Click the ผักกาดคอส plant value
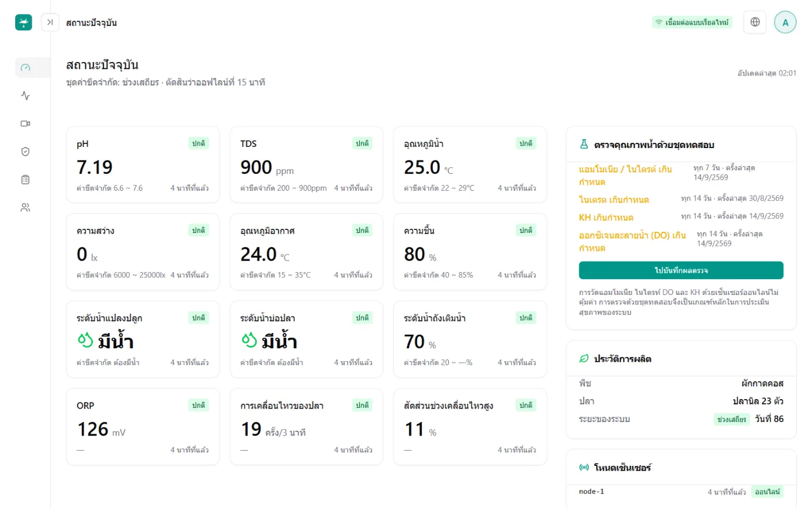Screen dimensions: 812x508 (762, 384)
